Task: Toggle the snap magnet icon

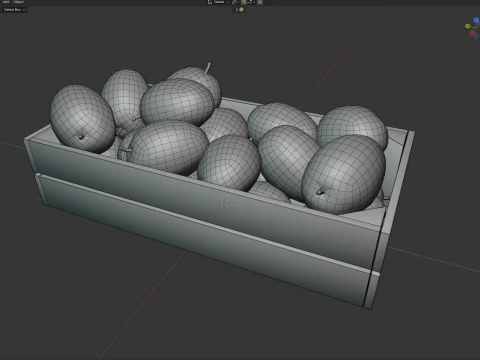Action: (x=243, y=2)
